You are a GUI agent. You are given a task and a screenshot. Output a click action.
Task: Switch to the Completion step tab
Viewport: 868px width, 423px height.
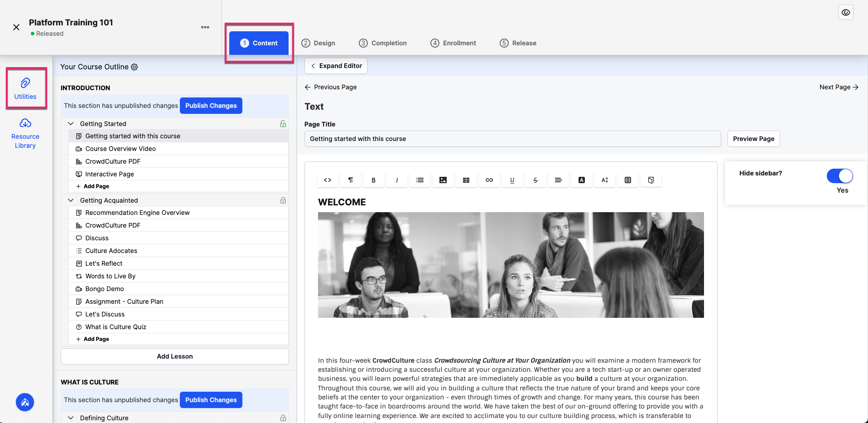tap(383, 43)
